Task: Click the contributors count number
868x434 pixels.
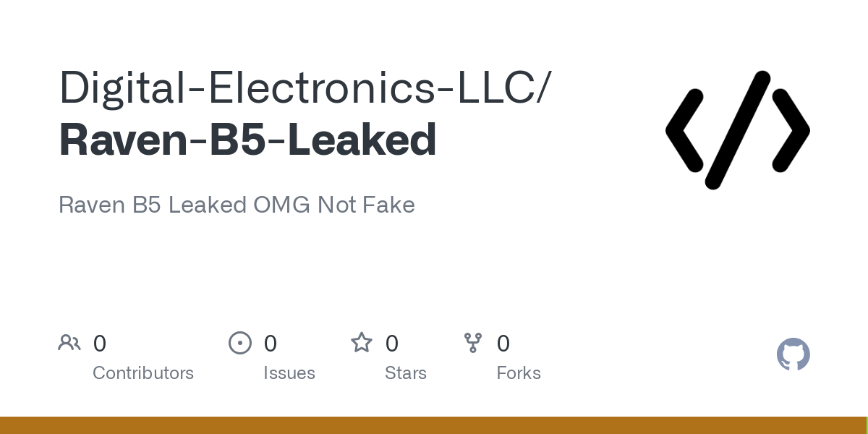Action: [100, 344]
